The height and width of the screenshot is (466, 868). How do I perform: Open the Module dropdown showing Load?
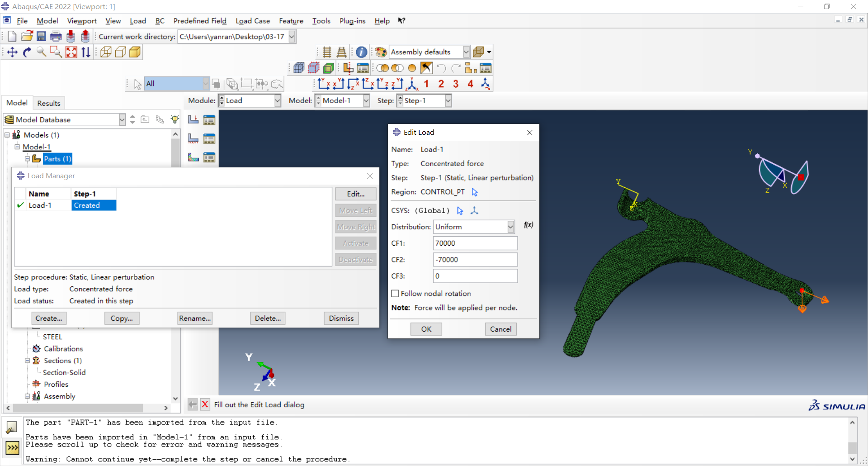[x=278, y=100]
